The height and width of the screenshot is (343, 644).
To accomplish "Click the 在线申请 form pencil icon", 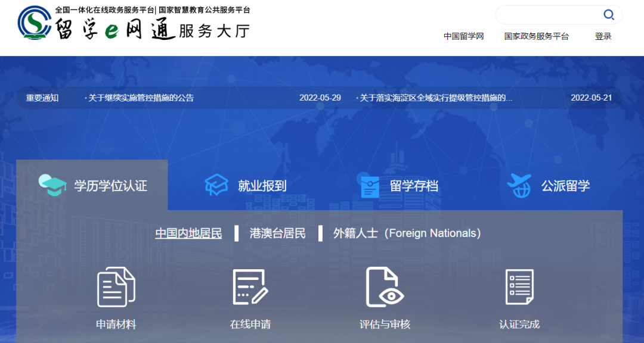I will click(x=250, y=287).
